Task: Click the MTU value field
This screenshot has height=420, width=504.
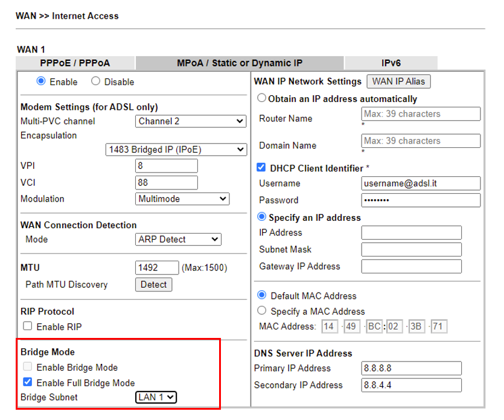Action: click(157, 268)
